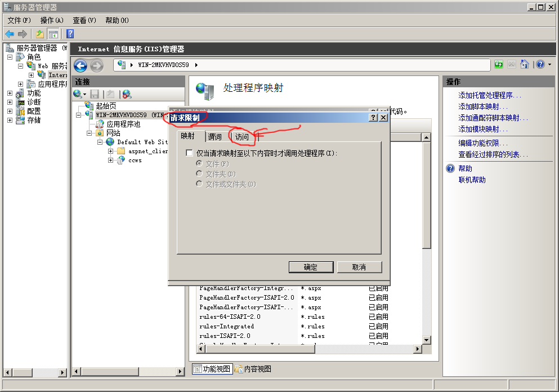
Task: Click the 添加脚本映射... link
Action: click(482, 107)
